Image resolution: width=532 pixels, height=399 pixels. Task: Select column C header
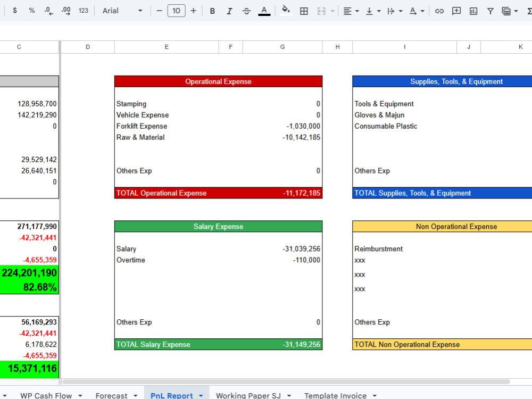click(x=29, y=47)
